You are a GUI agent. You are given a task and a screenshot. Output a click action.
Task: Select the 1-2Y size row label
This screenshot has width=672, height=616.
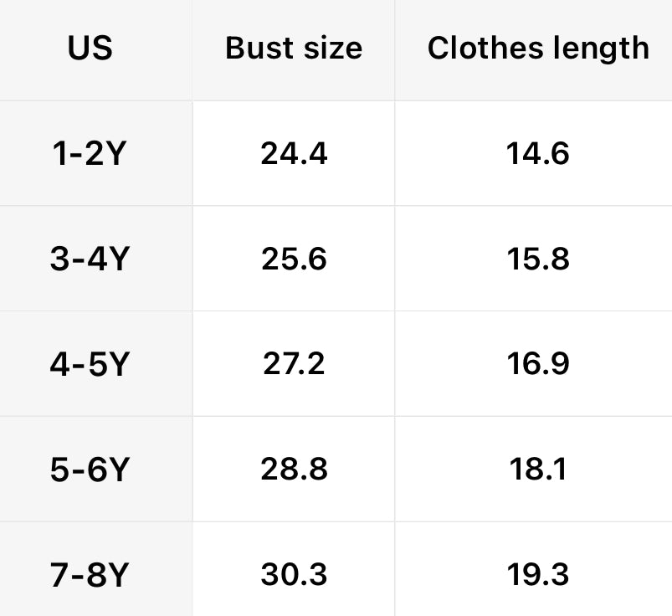click(90, 154)
